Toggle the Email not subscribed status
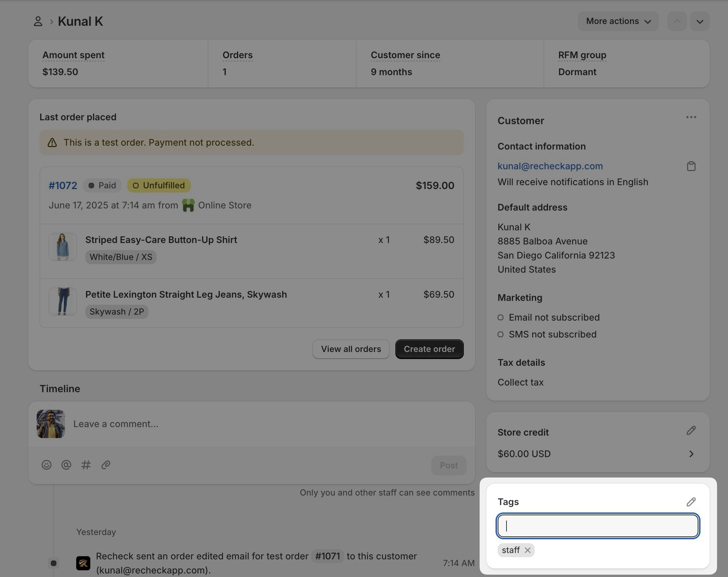 (x=500, y=317)
